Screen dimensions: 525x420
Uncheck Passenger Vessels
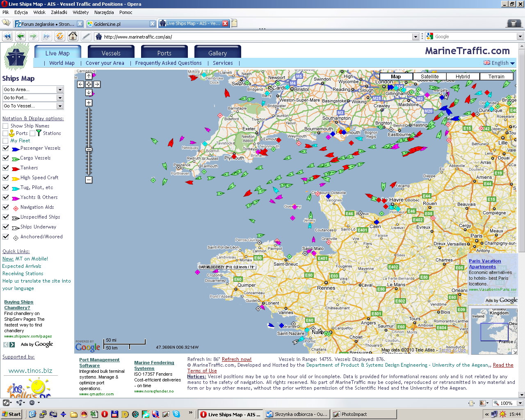point(5,148)
